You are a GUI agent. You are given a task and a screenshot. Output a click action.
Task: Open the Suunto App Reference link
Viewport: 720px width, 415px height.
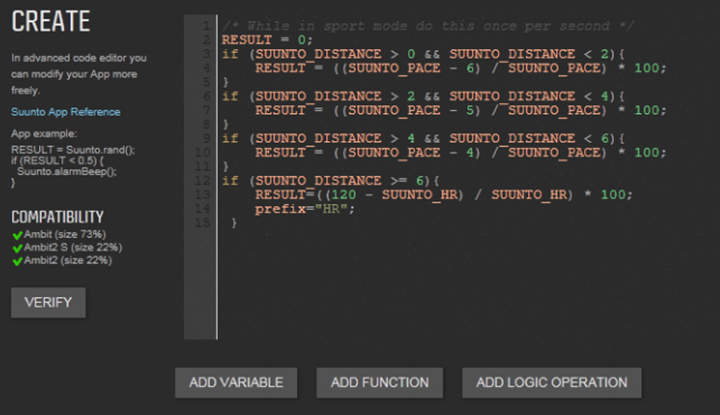coord(66,112)
